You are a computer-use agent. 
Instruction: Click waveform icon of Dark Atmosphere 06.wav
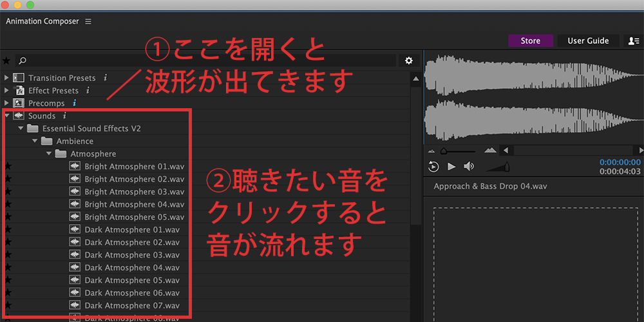pos(75,293)
